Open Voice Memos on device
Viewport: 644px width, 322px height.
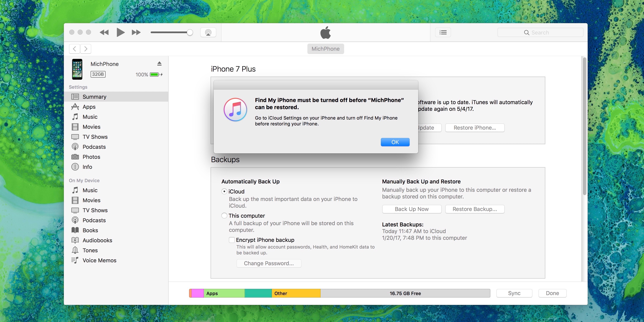coord(99,260)
